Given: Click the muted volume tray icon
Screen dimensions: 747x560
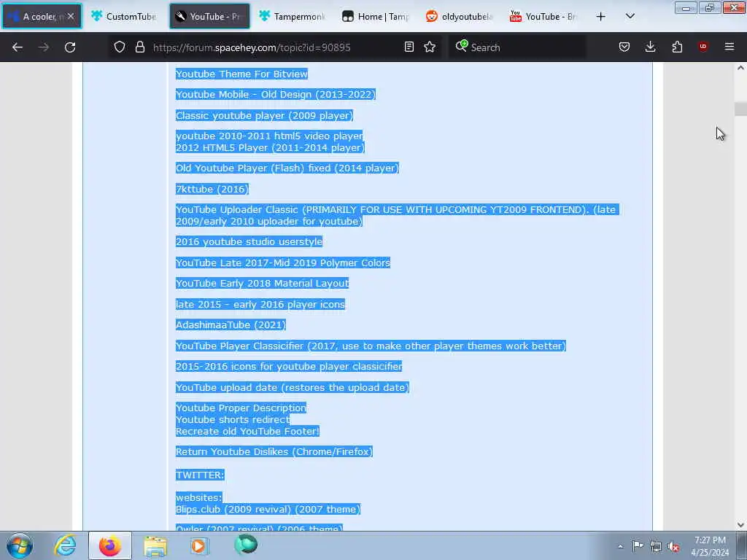Looking at the screenshot, I should pos(673,547).
